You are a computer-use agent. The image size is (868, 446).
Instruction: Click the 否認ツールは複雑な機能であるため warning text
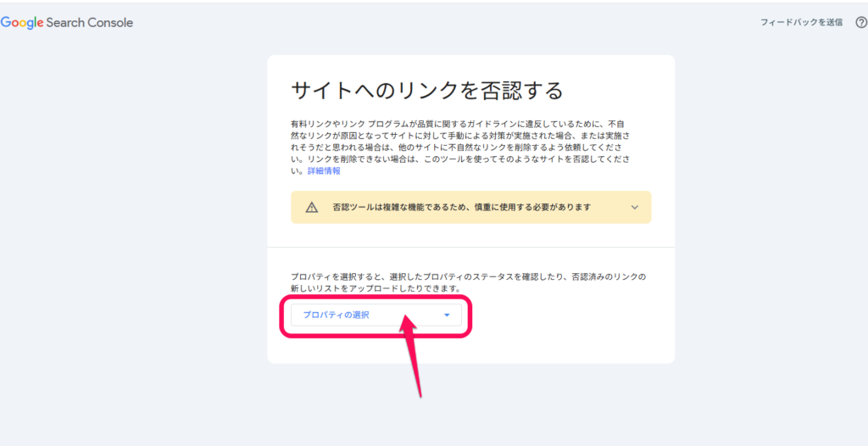pos(461,207)
